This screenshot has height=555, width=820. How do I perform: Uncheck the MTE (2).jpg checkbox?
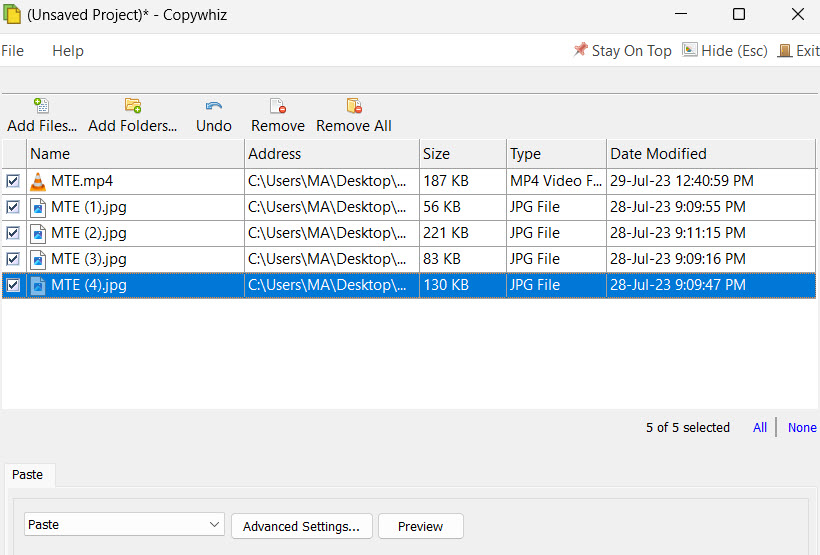[x=13, y=233]
